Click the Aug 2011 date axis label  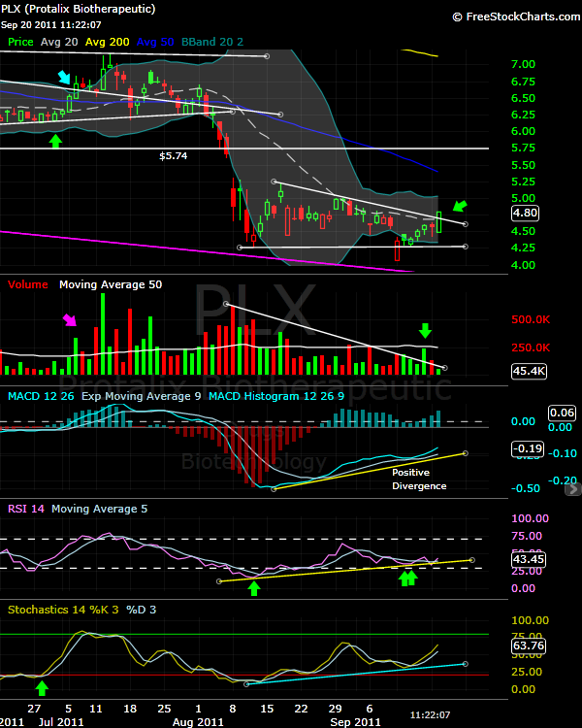[x=198, y=722]
